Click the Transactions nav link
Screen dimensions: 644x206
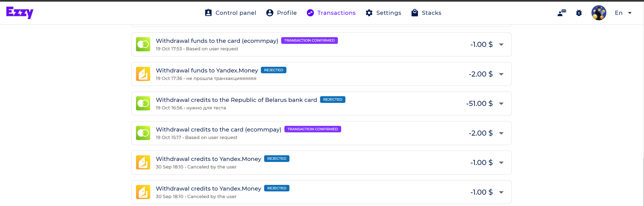click(331, 13)
